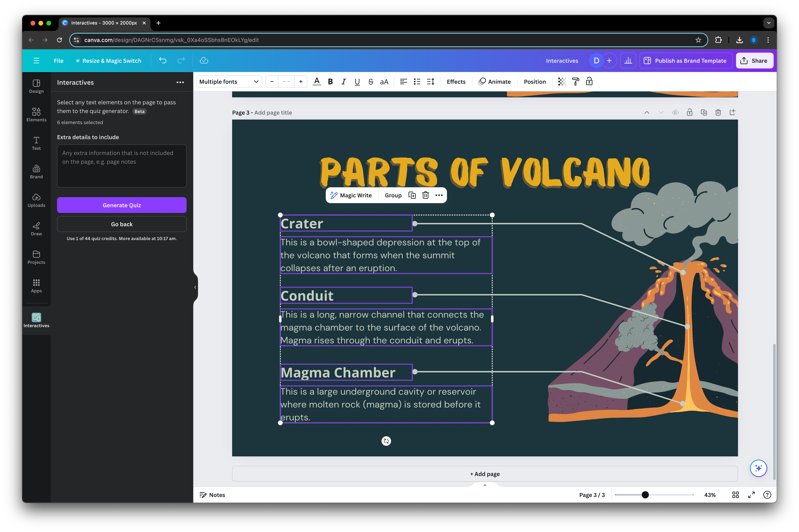Select the Draw tool in sidebar

[36, 229]
